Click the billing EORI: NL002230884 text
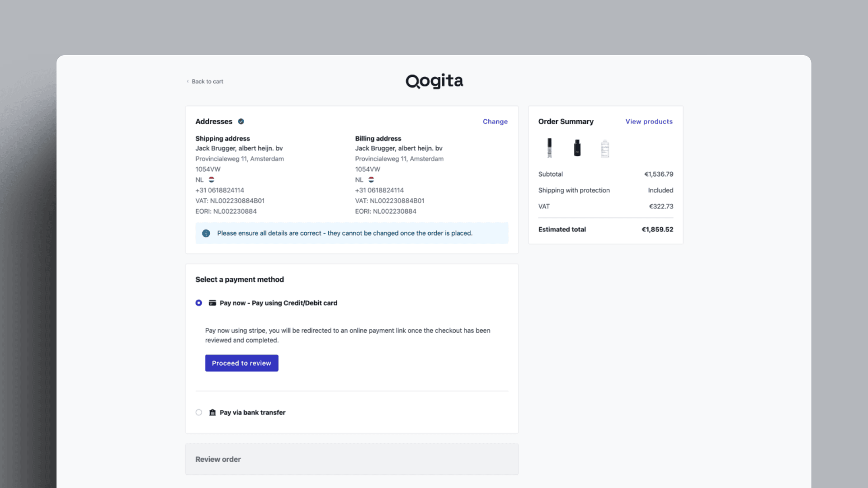Screen dimensions: 868x488 386,211
